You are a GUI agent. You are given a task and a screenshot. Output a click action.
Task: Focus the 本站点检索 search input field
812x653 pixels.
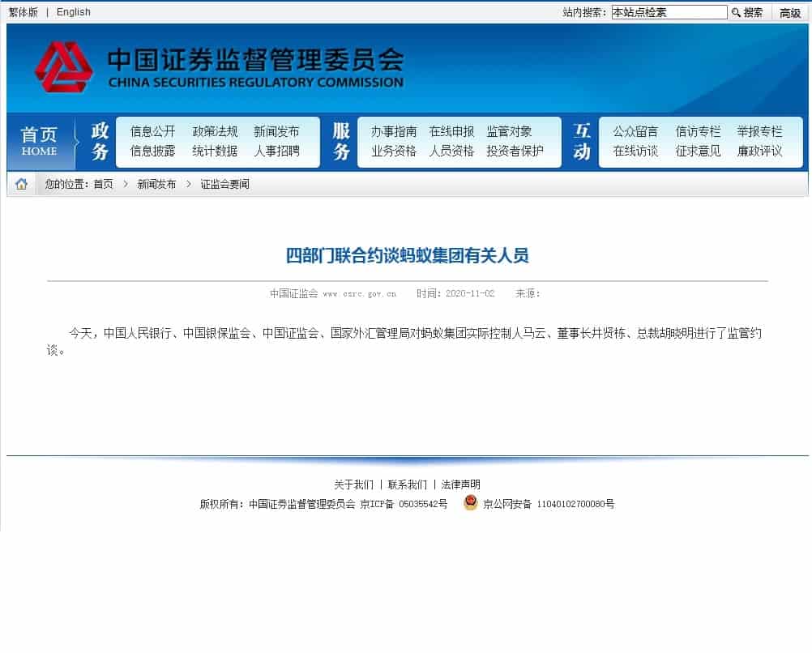pos(669,12)
